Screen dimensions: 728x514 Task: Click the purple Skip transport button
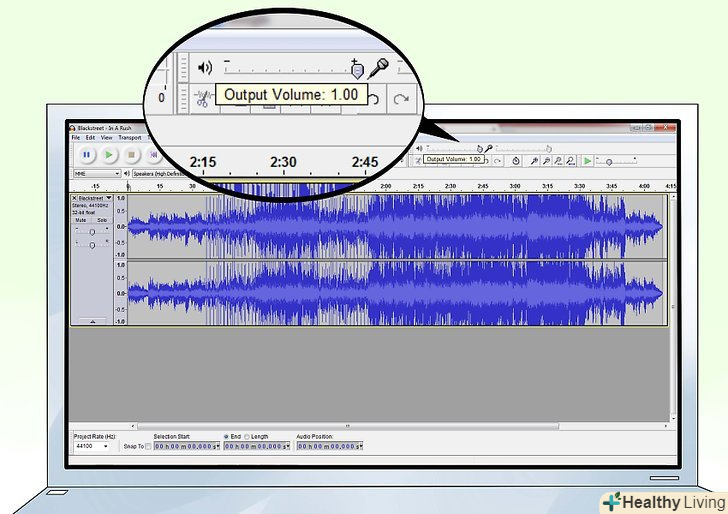154,155
